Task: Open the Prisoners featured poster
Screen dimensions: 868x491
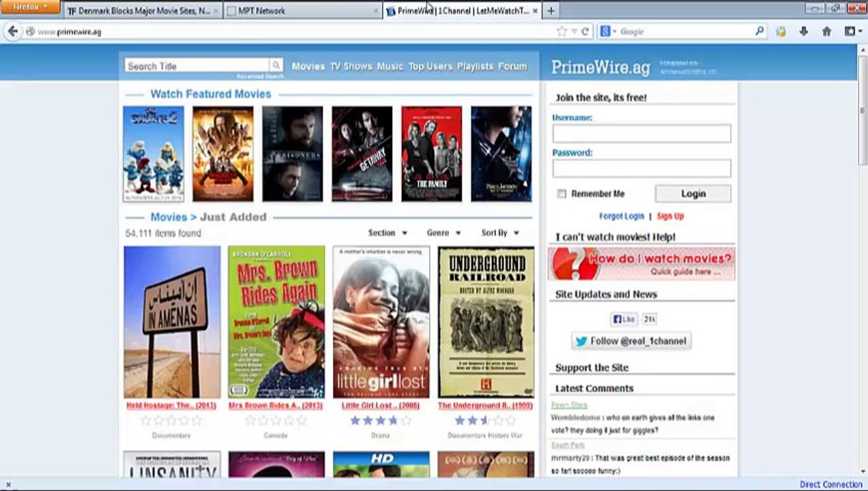Action: pyautogui.click(x=293, y=154)
